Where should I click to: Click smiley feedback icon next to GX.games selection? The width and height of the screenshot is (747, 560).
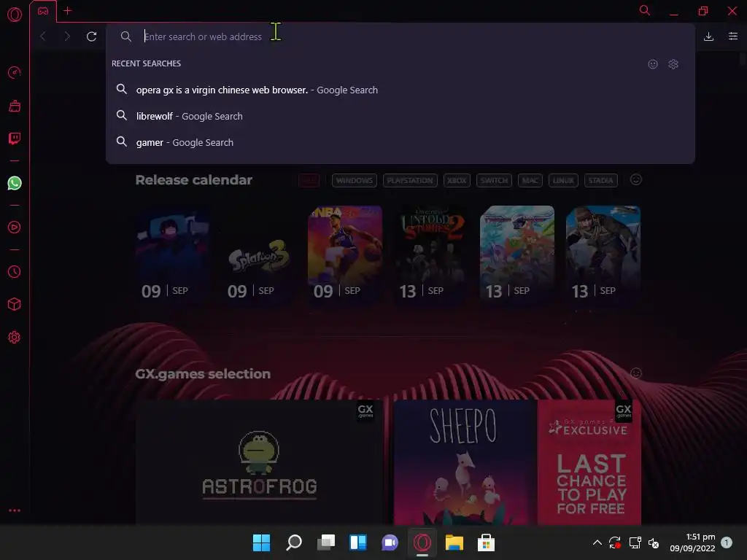pyautogui.click(x=636, y=373)
